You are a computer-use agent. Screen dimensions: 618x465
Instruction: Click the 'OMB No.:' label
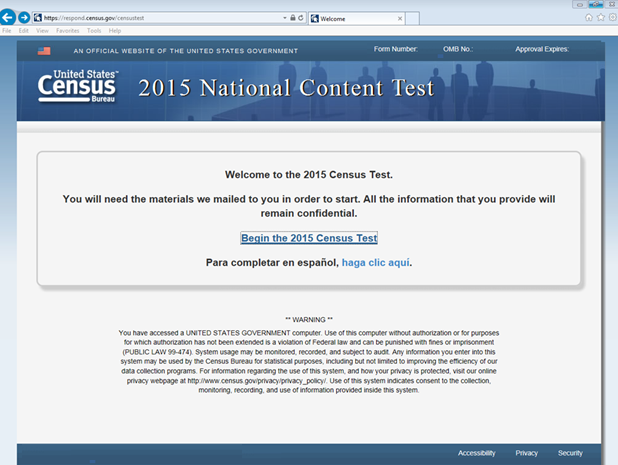458,49
